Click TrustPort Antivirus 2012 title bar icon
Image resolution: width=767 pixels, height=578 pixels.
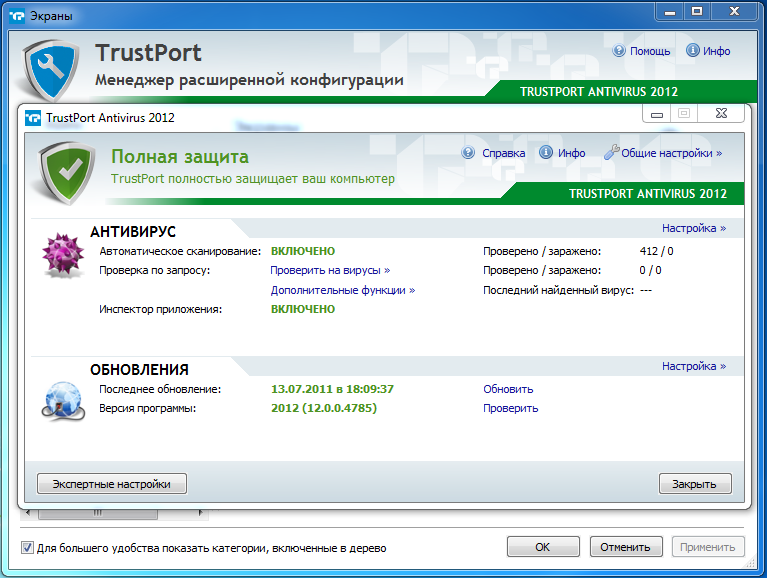coord(33,118)
